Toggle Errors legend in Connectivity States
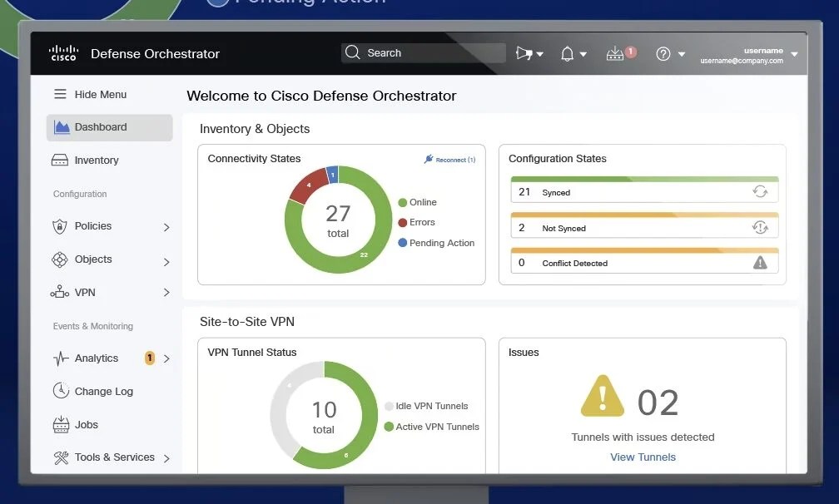Viewport: 839px width, 504px height. 416,222
